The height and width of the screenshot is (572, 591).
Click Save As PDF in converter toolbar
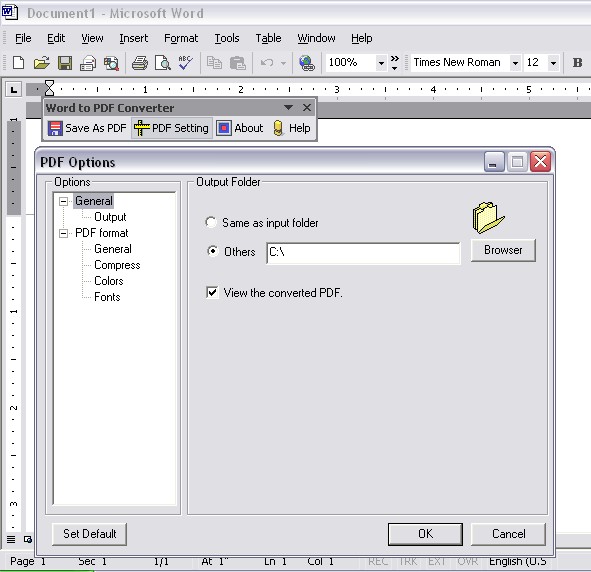tap(87, 128)
